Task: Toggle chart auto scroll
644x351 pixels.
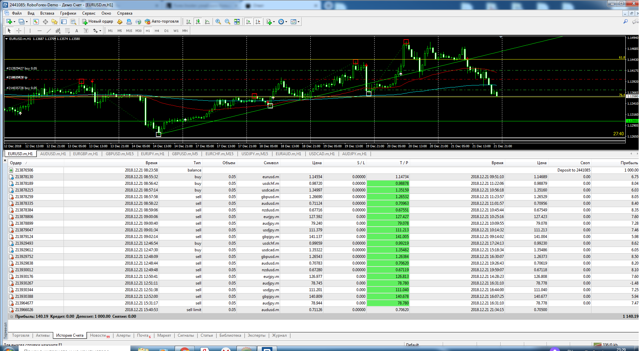Action: tap(248, 22)
